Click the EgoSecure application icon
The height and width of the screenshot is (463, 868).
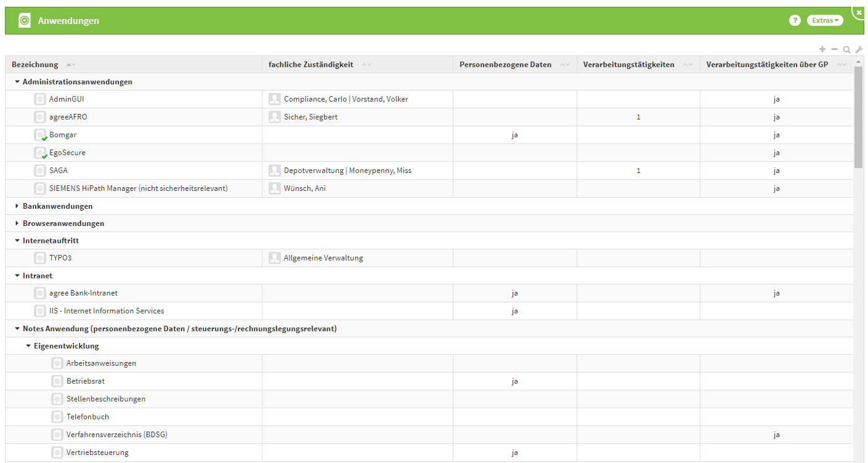pos(40,153)
